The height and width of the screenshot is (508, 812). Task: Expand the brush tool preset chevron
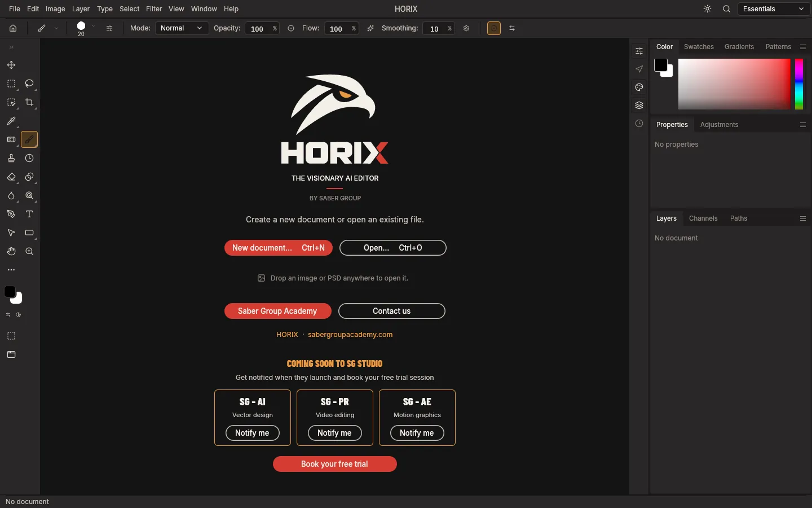56,28
